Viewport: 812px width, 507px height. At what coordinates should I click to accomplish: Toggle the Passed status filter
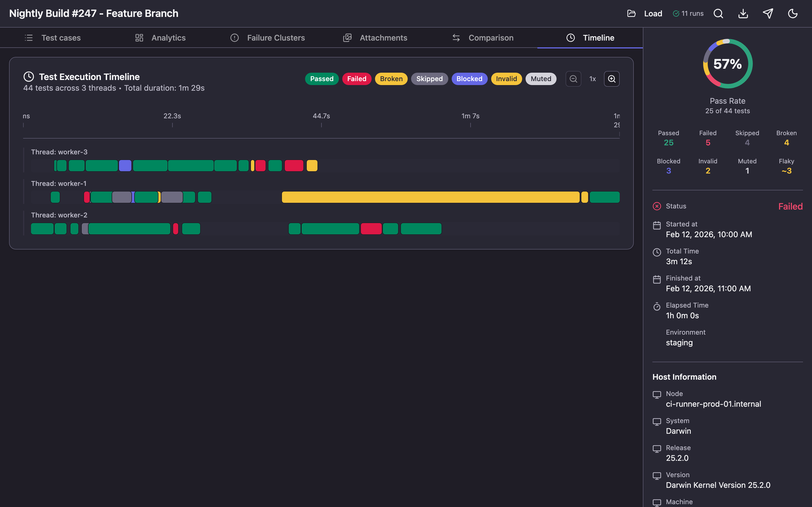[x=321, y=79]
